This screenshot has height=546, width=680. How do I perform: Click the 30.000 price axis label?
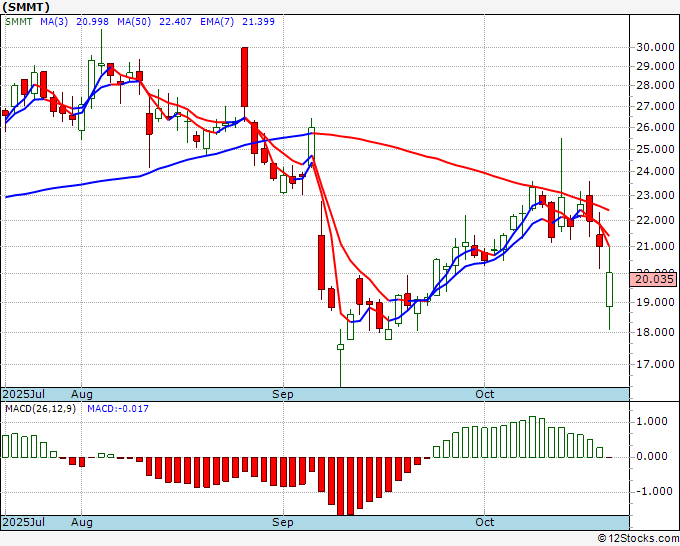click(655, 47)
